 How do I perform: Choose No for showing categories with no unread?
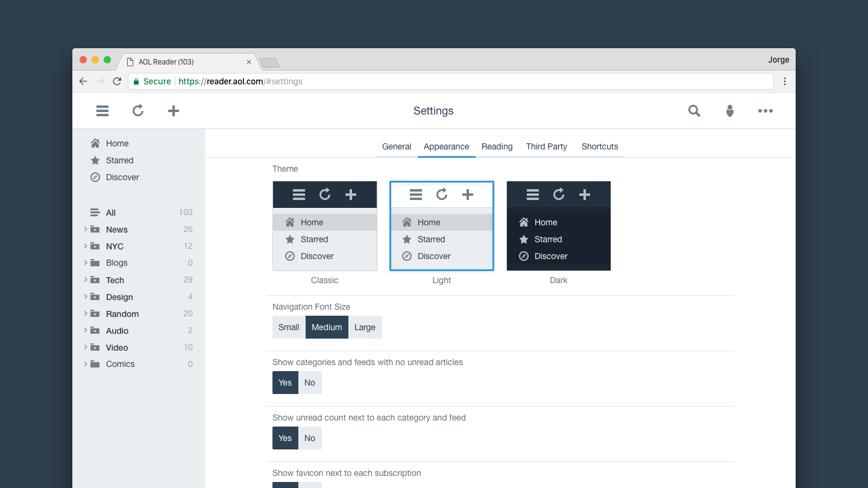[310, 383]
